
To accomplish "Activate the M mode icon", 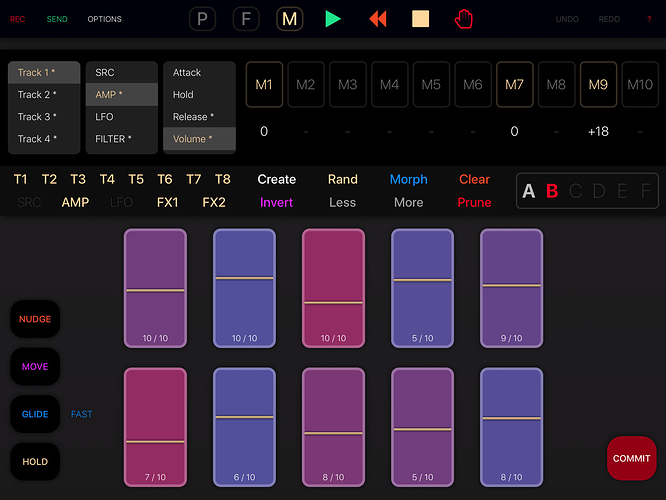I will (290, 19).
